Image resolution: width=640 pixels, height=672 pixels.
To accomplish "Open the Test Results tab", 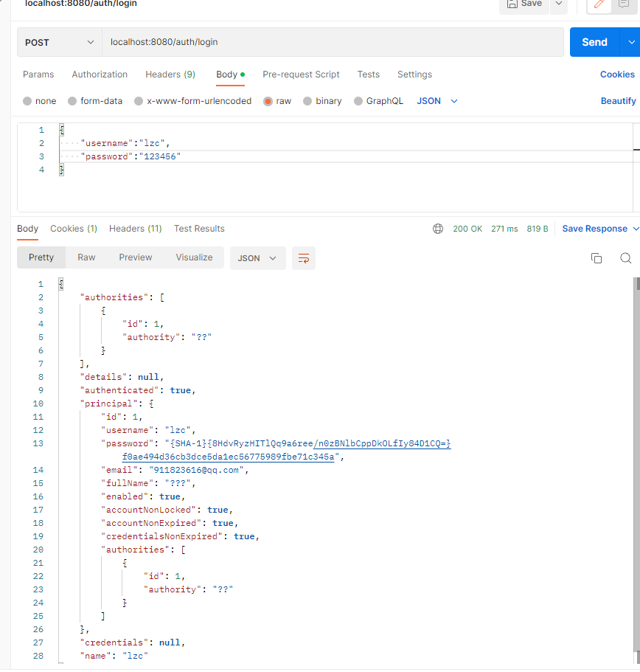I will coord(199,229).
